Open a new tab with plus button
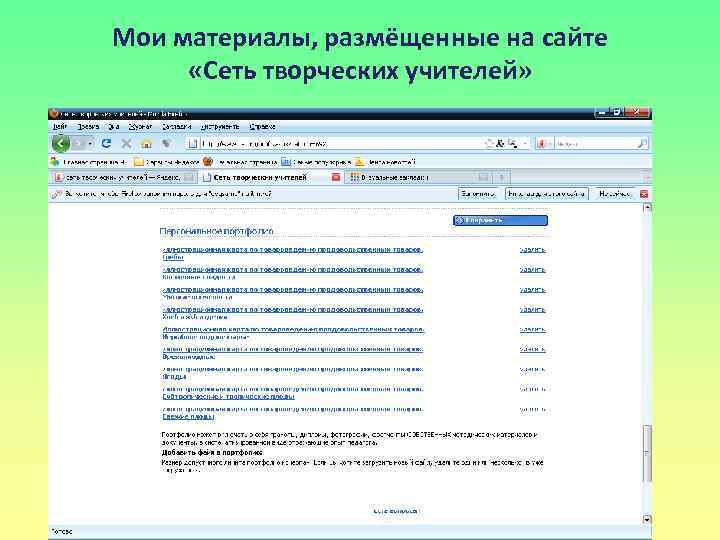 [x=501, y=177]
